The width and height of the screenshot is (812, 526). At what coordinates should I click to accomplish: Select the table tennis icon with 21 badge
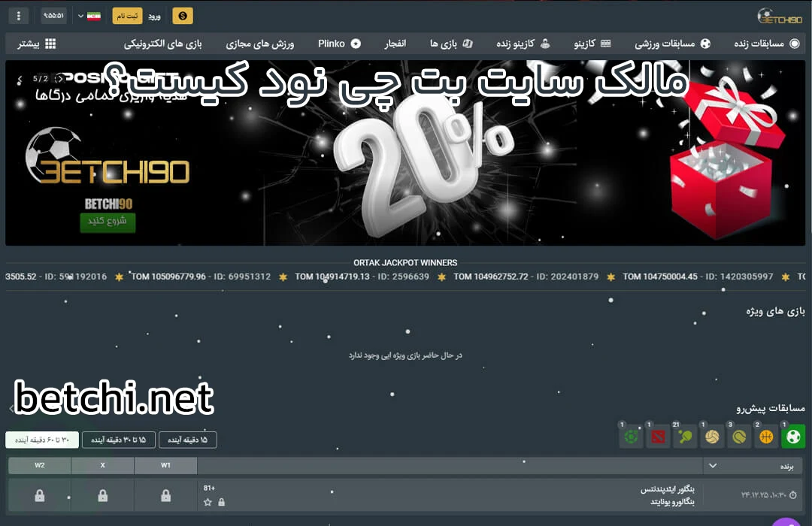[x=685, y=436]
